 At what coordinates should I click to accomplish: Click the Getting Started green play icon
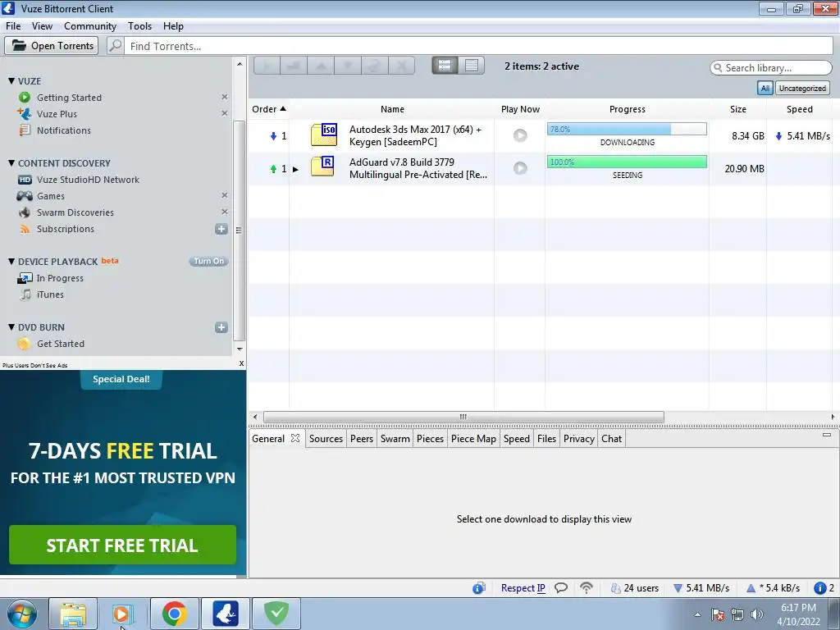coord(24,97)
